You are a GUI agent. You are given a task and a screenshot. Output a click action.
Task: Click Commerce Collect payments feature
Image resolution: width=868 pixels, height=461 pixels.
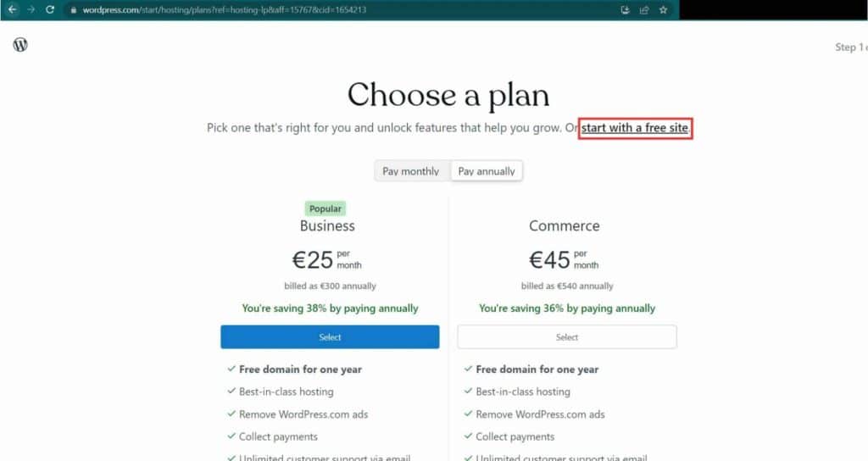click(x=515, y=436)
